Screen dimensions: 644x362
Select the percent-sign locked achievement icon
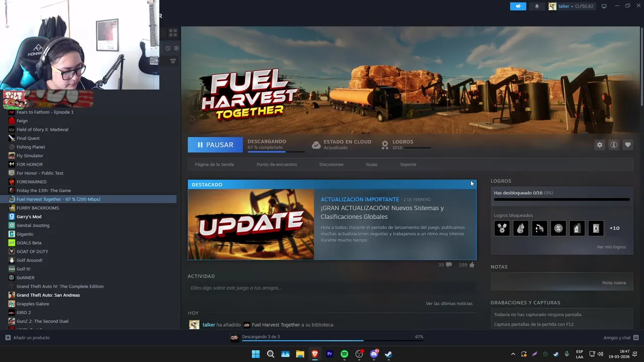point(558,228)
